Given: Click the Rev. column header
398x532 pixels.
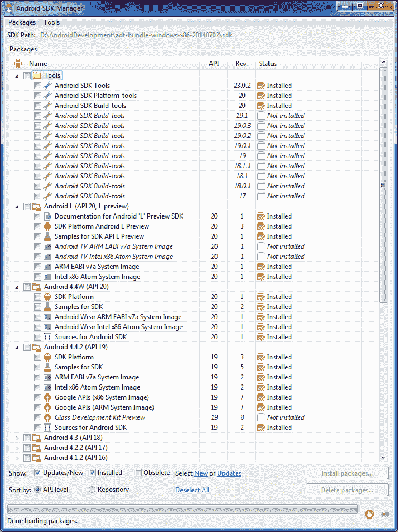Looking at the screenshot, I should pyautogui.click(x=241, y=64).
